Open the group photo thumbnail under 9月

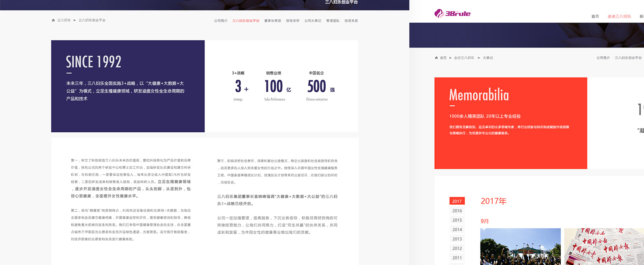click(x=520, y=247)
